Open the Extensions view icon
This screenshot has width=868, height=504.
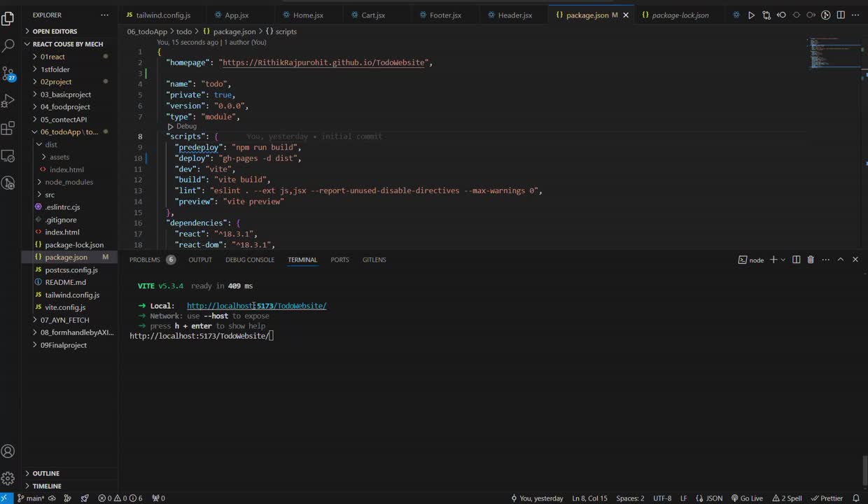pos(8,128)
